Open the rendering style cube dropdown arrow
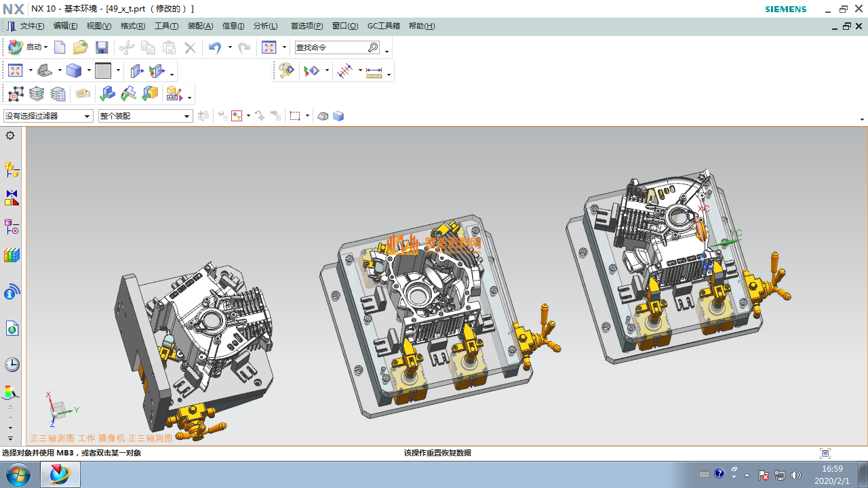This screenshot has width=868, height=488. click(88, 70)
